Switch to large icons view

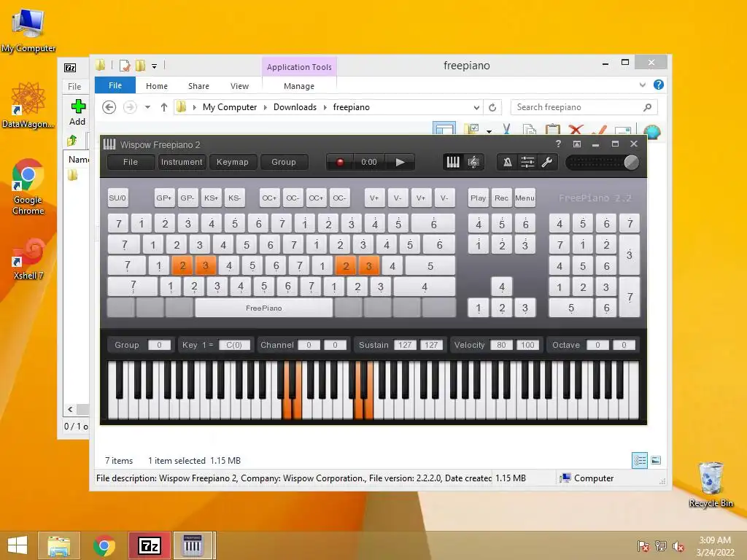click(x=656, y=460)
